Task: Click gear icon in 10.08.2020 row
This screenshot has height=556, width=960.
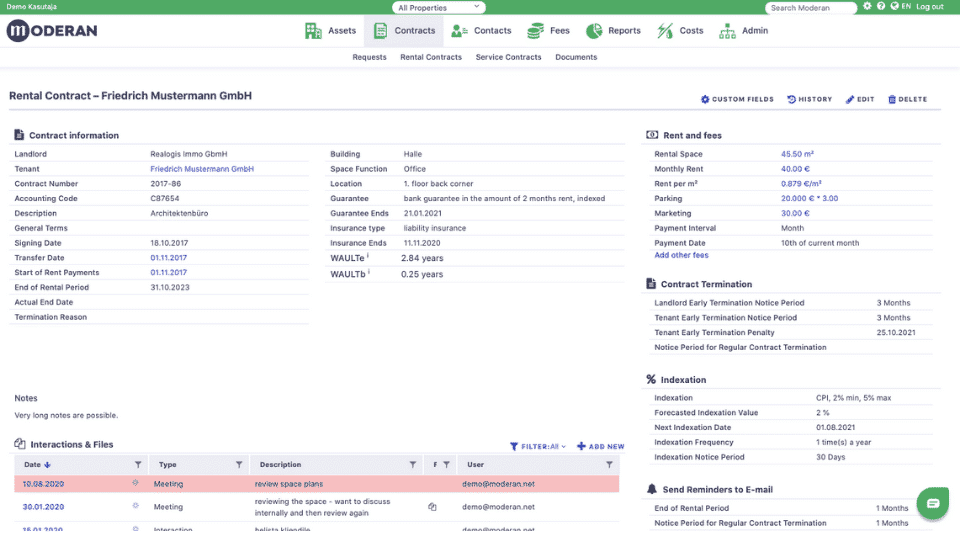Action: click(135, 483)
